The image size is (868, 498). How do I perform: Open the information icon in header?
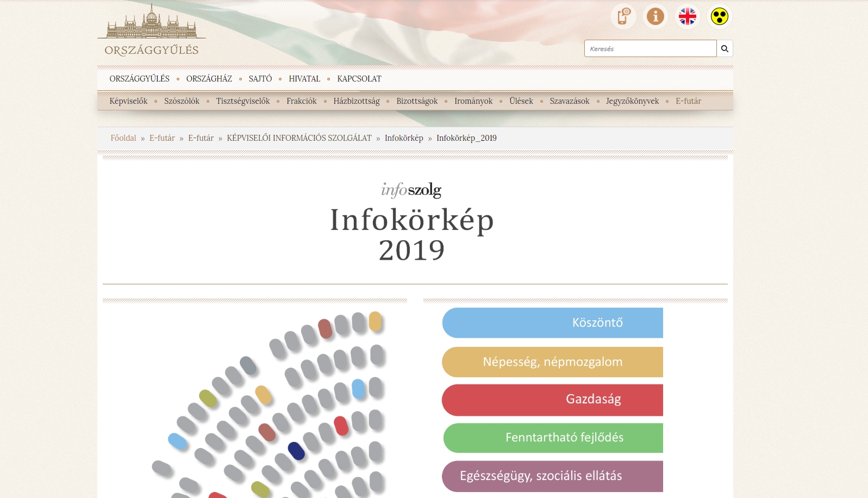(655, 16)
